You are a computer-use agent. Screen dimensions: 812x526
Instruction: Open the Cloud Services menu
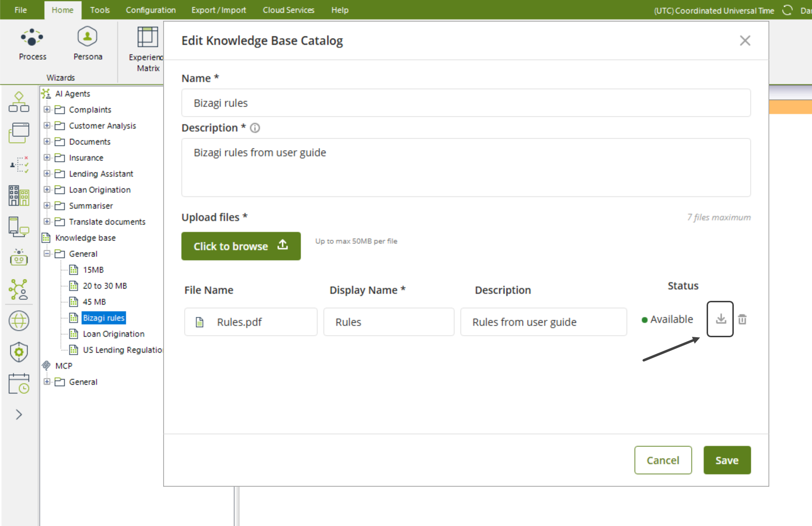coord(288,10)
